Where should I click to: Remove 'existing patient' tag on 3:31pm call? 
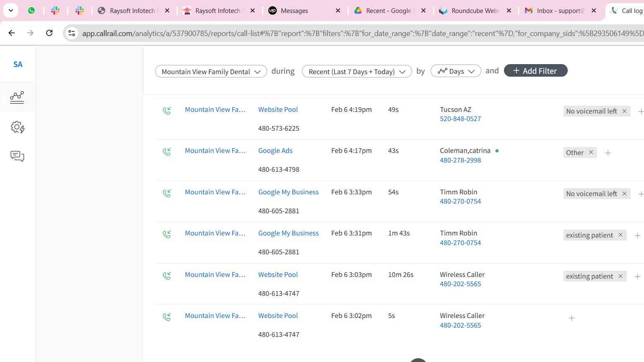pyautogui.click(x=621, y=235)
